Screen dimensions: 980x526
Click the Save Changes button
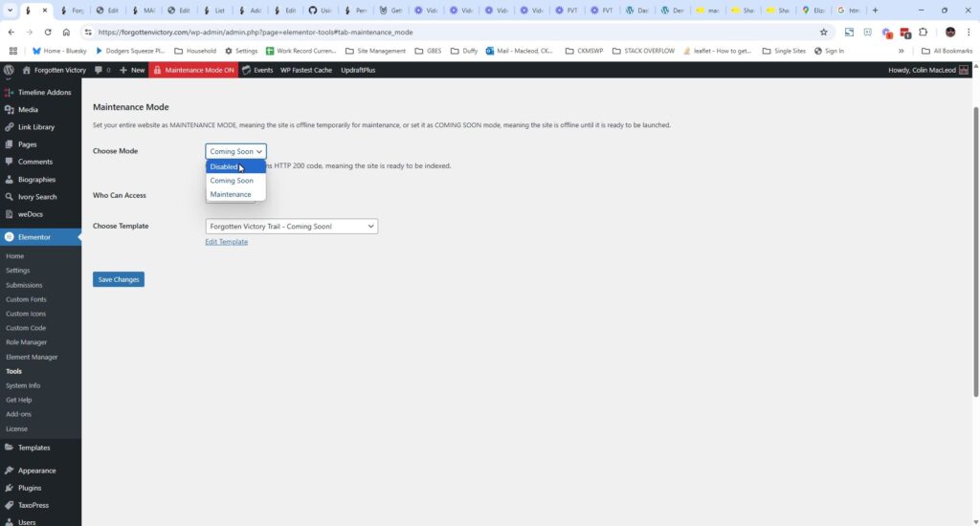119,279
